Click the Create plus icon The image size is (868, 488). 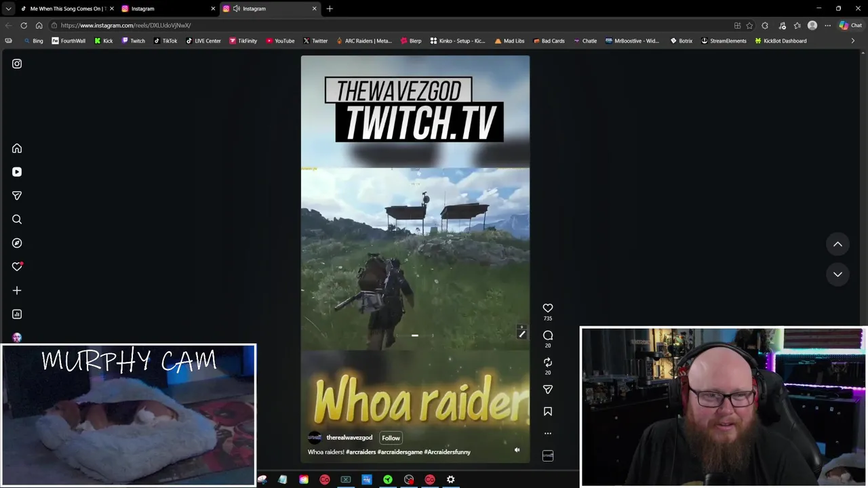click(17, 291)
